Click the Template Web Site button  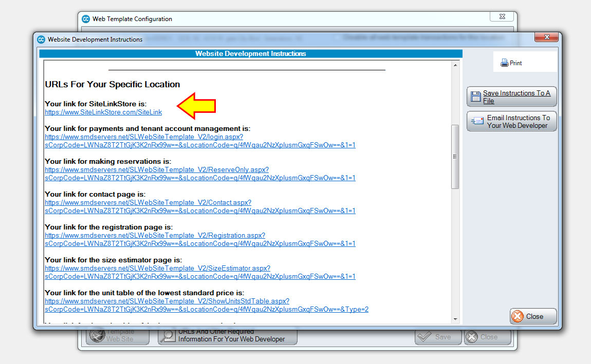point(118,336)
